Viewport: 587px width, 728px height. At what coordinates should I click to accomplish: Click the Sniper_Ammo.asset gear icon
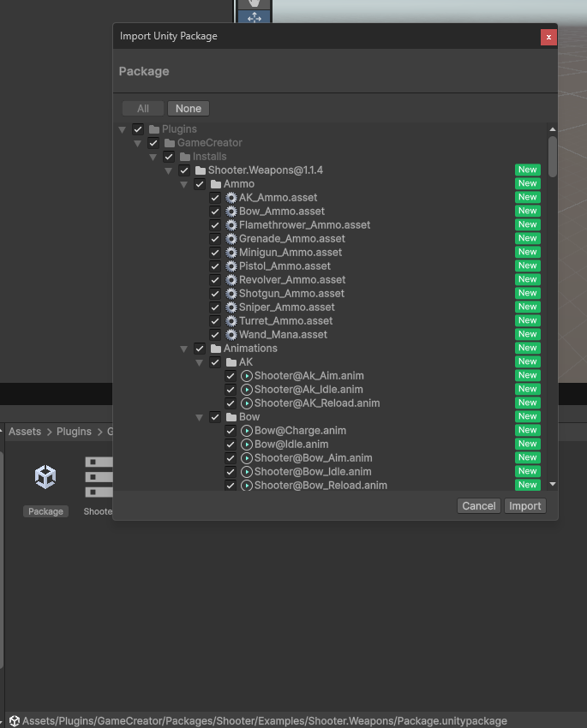coord(231,307)
